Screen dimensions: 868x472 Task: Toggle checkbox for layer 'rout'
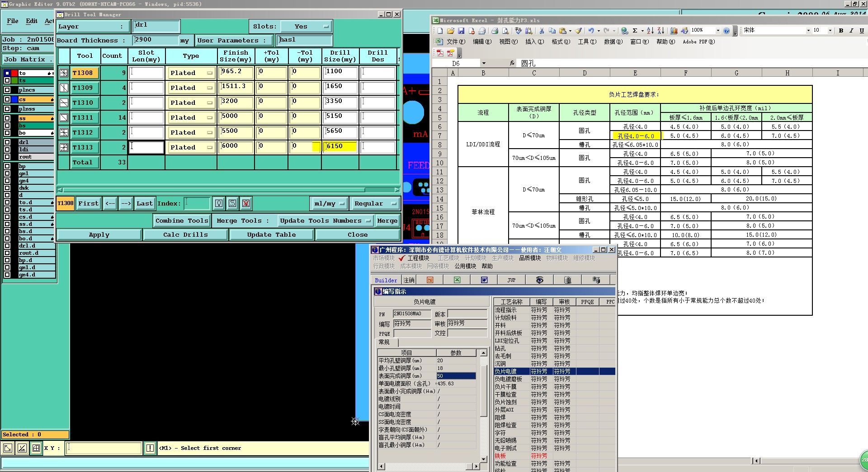[x=7, y=157]
